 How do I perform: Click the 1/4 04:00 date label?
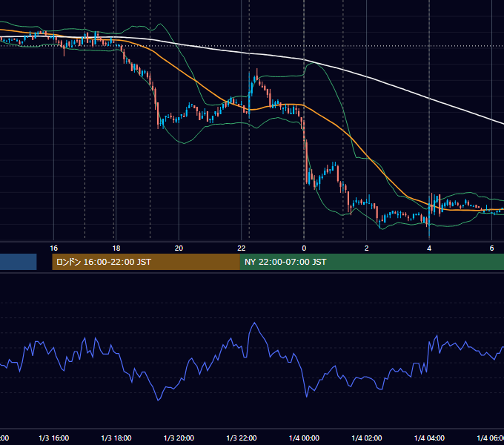point(429,438)
